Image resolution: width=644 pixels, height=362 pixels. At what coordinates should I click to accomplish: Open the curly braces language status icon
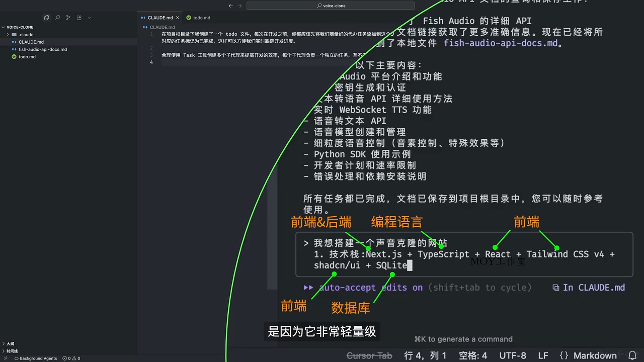(x=565, y=355)
